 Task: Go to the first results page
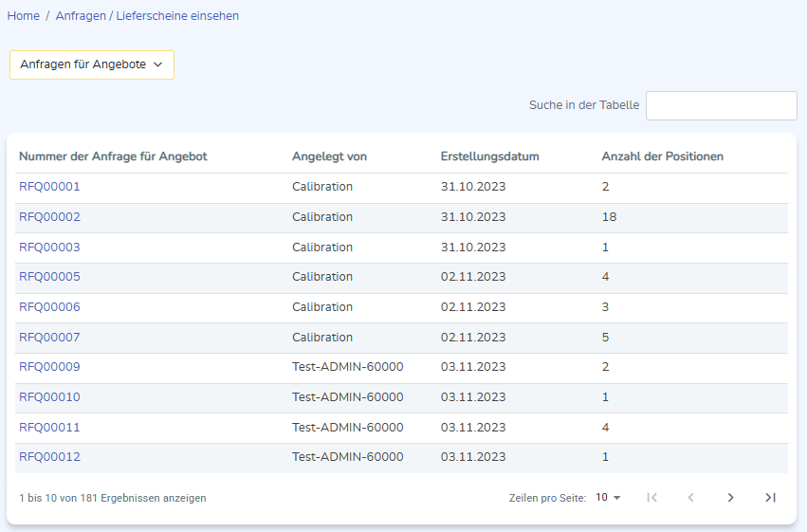651,498
